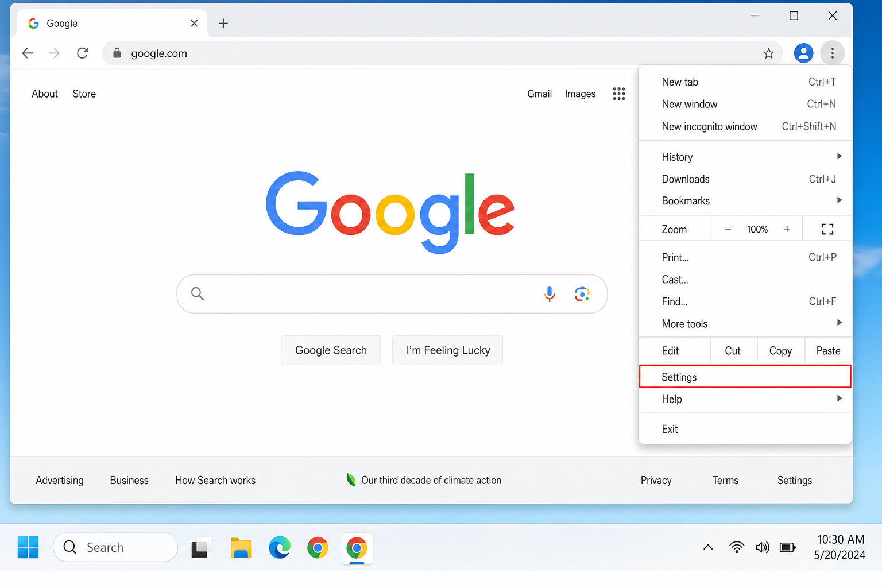Choose Find from the menu

(745, 301)
